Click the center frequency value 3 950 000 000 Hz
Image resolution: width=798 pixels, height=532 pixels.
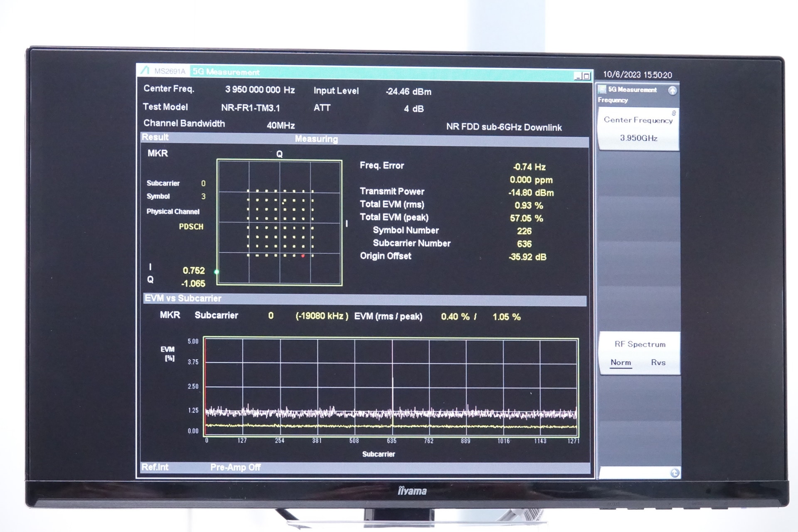coord(260,90)
